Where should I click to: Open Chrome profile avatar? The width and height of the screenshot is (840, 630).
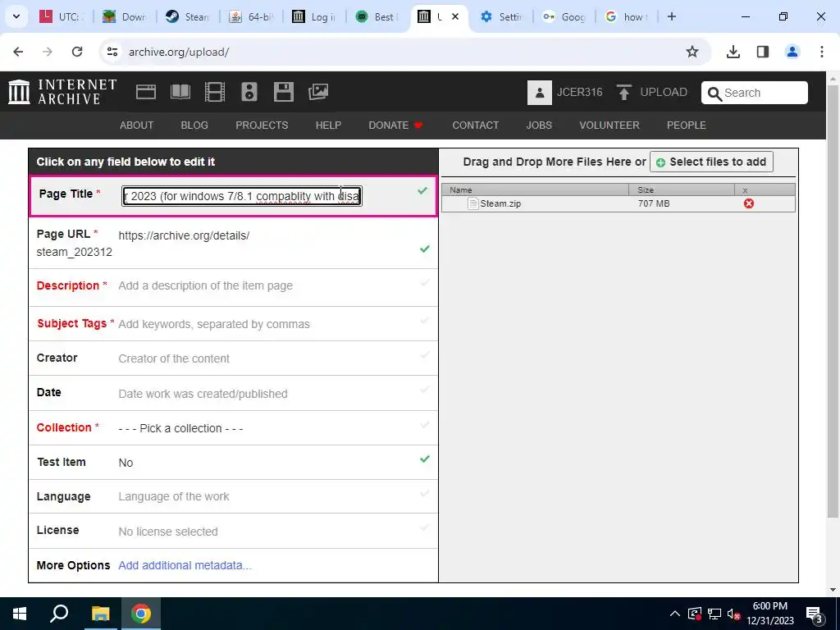coord(792,52)
